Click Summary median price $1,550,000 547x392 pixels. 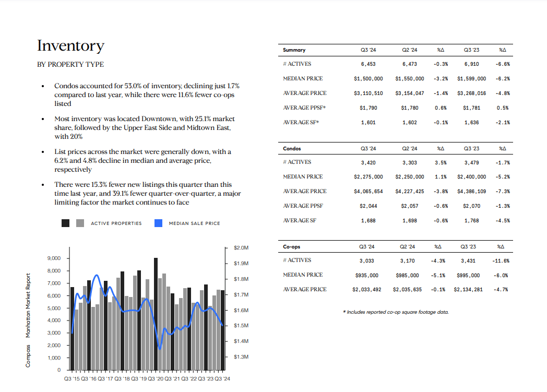tap(410, 79)
